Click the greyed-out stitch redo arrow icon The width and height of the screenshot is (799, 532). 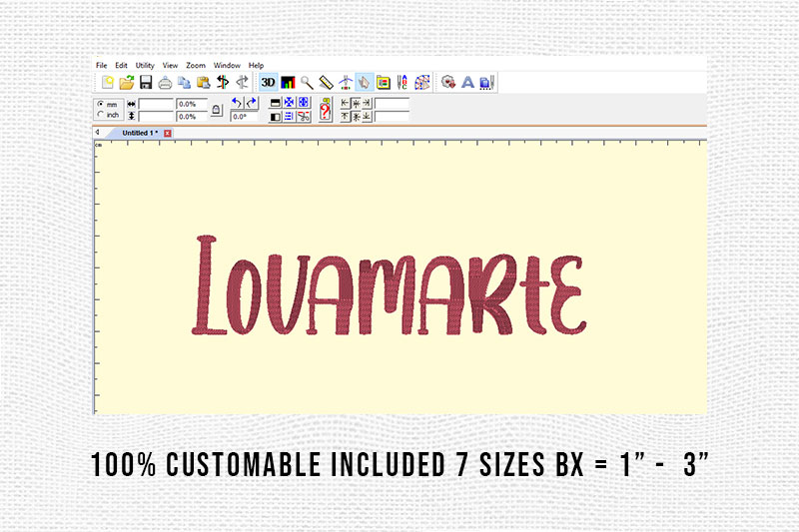242,82
